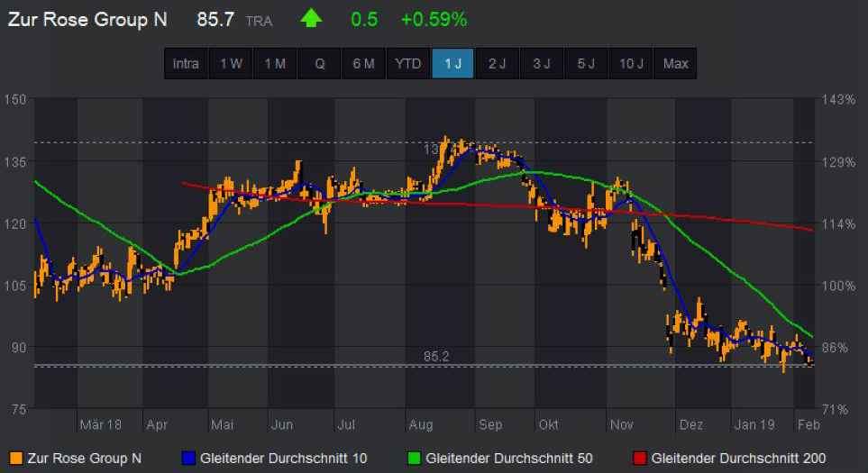Click the Feb month axis label
This screenshot has width=868, height=473.
(x=809, y=425)
